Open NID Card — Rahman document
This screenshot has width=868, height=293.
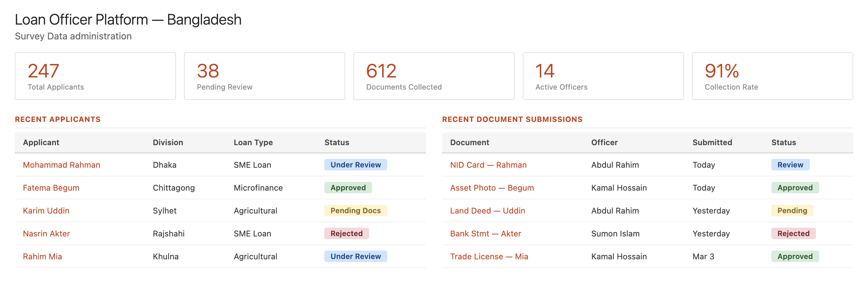(488, 165)
